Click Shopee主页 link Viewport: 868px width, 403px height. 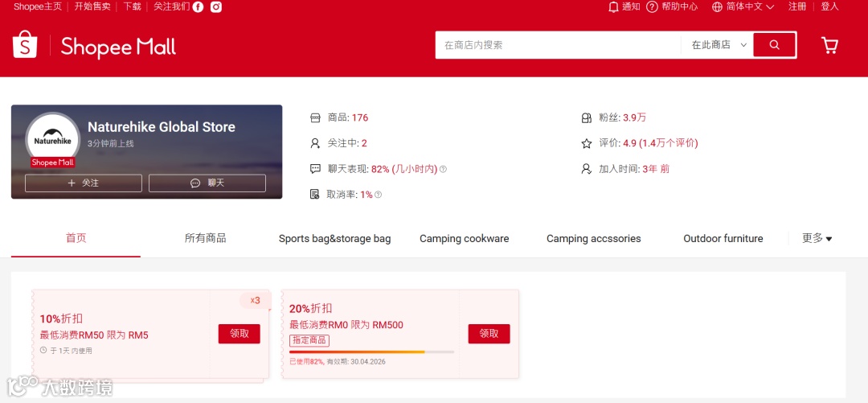tap(38, 6)
